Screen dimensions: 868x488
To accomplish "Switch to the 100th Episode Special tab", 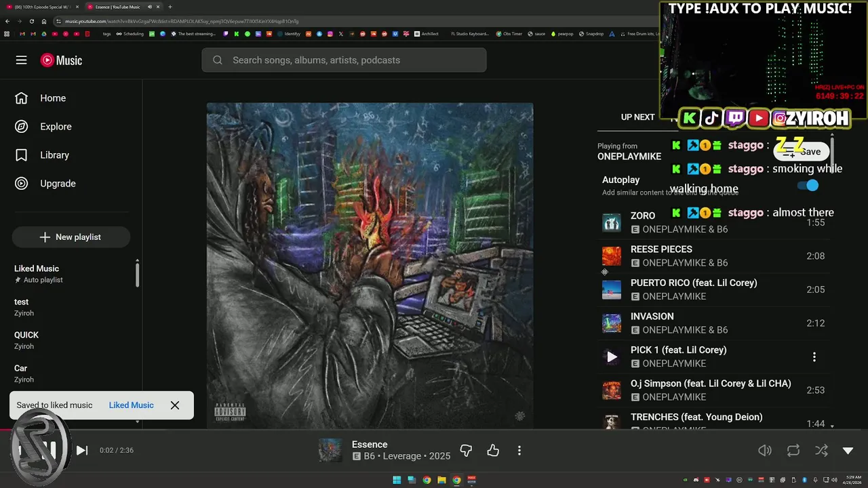I will [41, 7].
